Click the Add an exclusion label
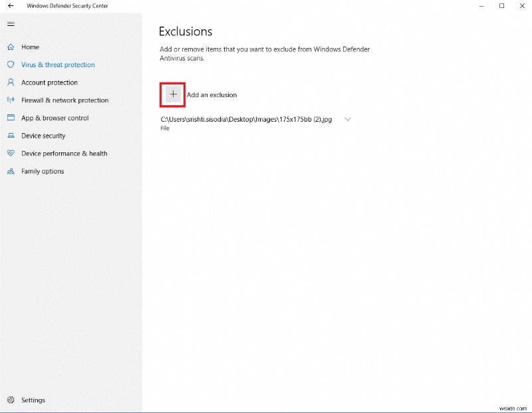532x413 pixels. (211, 94)
